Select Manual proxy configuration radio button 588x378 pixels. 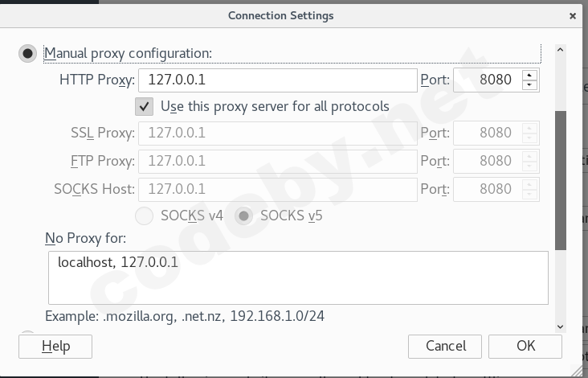tap(28, 54)
